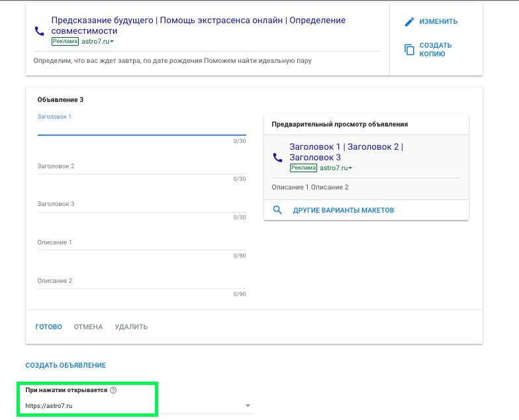The width and height of the screenshot is (519, 420).
Task: Click top ad description Определим, что вас ждет
Action: pos(172,61)
